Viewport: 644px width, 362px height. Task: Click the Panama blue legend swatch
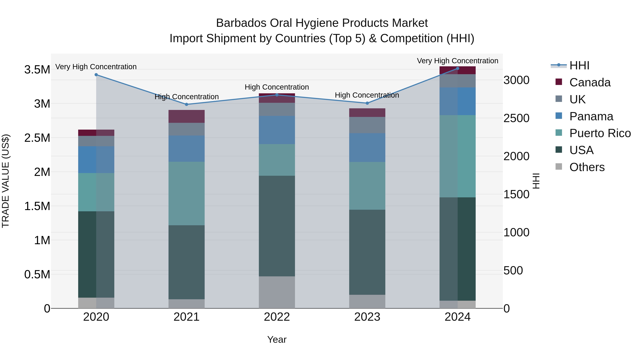click(x=558, y=116)
